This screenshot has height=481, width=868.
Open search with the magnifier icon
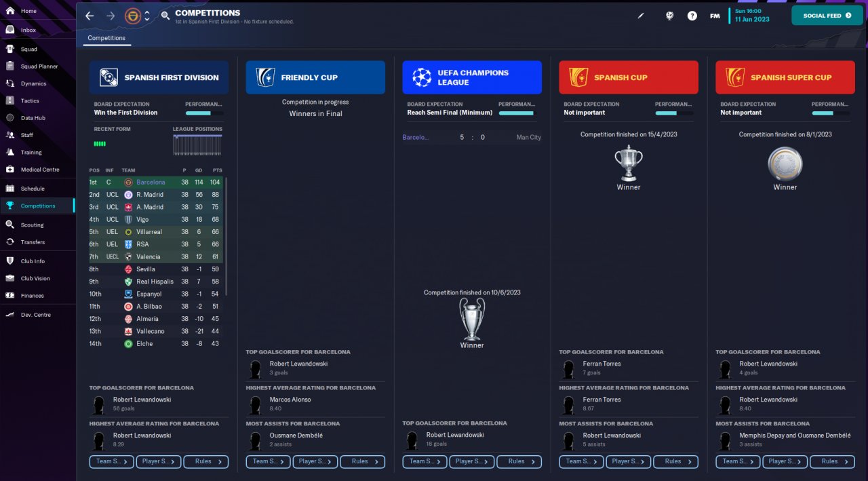point(165,16)
